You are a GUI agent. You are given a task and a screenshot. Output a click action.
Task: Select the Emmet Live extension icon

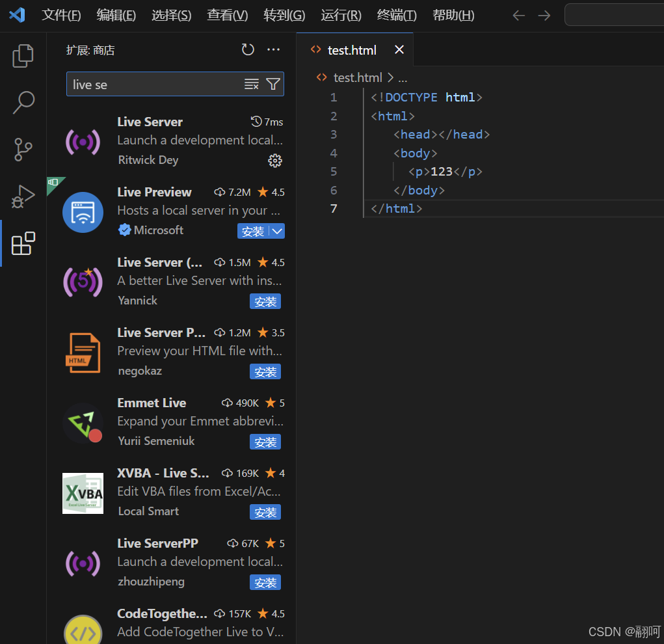pyautogui.click(x=83, y=423)
